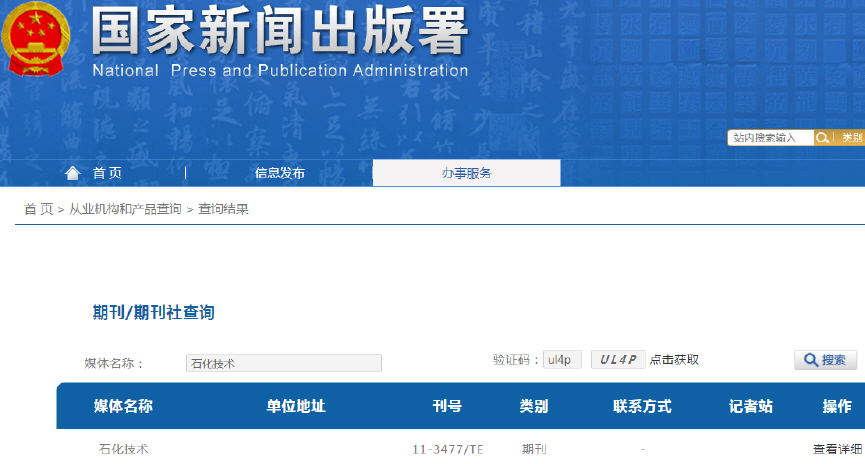Click the UL4P captcha image

[618, 360]
